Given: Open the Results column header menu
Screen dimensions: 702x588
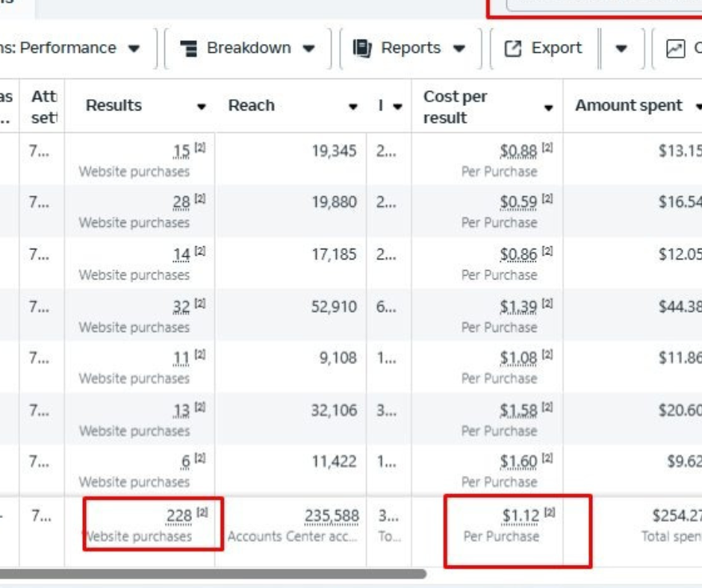Looking at the screenshot, I should [202, 107].
